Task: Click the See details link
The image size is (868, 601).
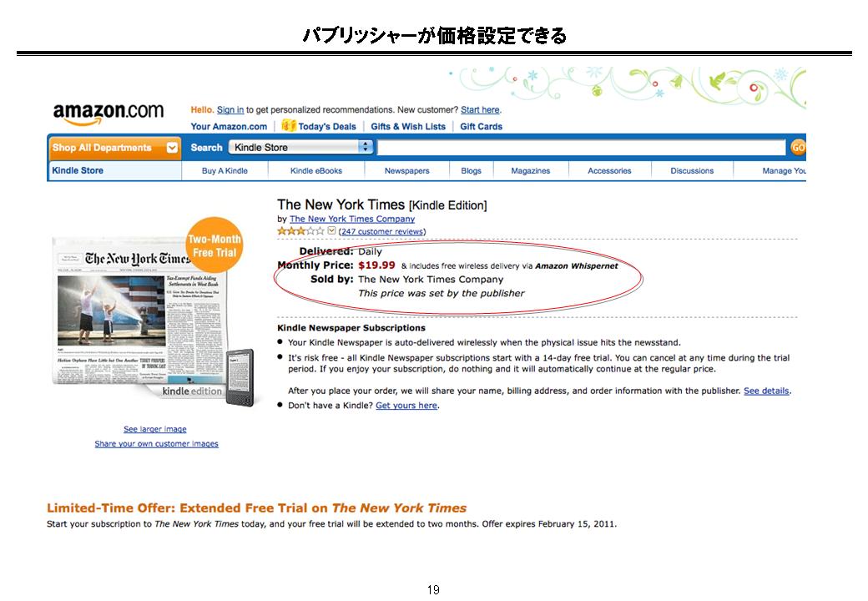Action: [766, 391]
